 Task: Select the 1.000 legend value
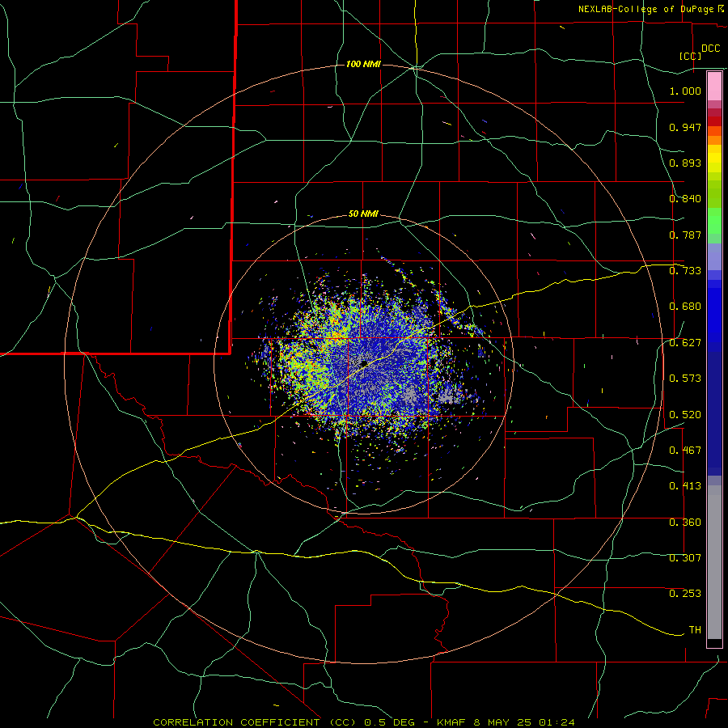[x=685, y=91]
